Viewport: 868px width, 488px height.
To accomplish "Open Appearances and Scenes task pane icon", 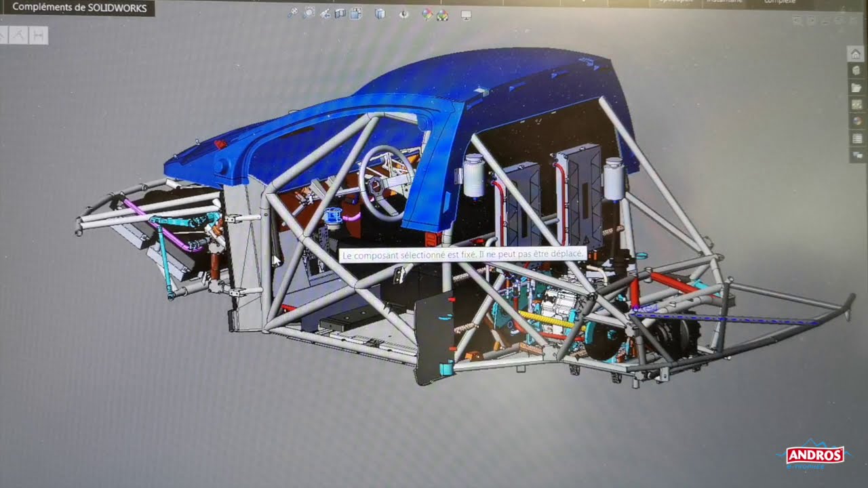I will pyautogui.click(x=857, y=121).
